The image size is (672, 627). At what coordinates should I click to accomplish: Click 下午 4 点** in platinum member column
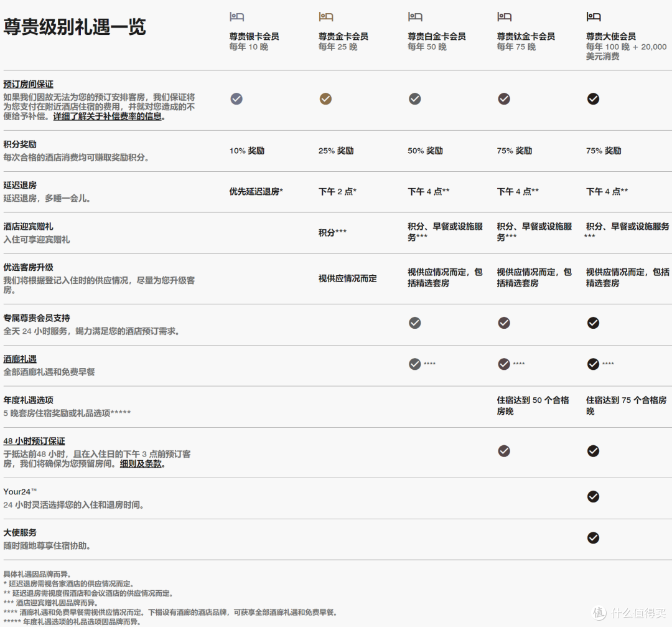(429, 191)
